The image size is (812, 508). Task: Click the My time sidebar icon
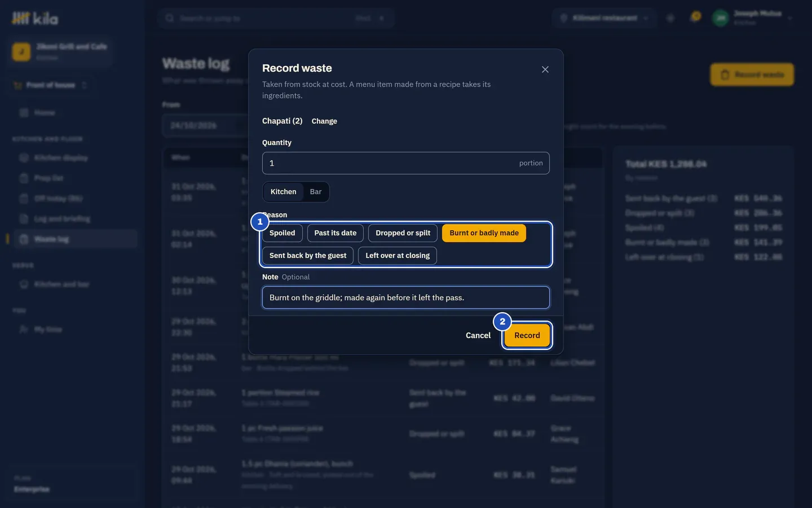pos(24,330)
